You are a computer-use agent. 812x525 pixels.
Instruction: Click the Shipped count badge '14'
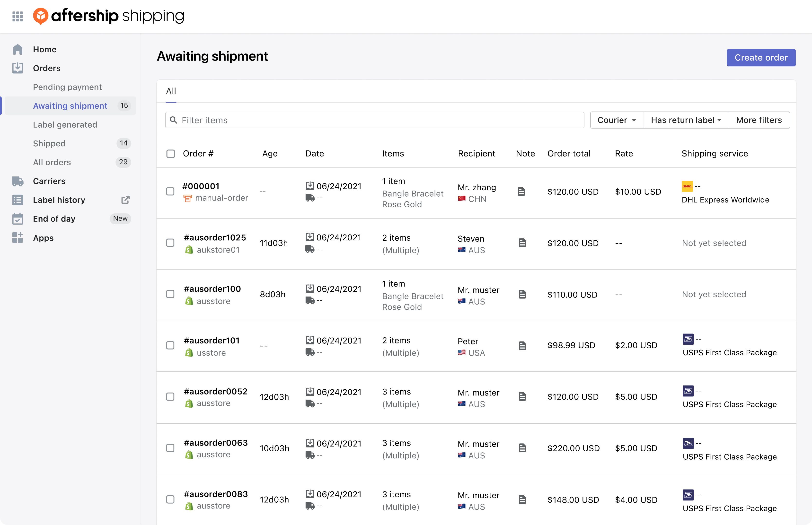(124, 143)
